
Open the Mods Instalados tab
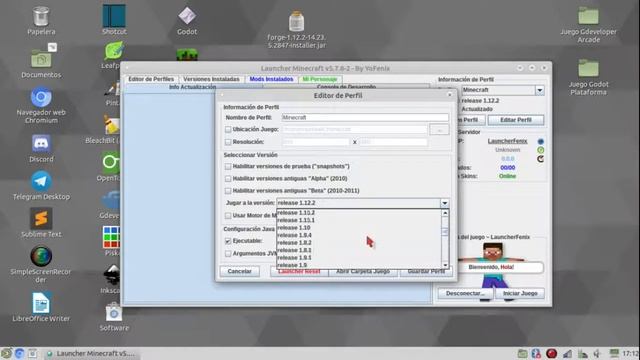pyautogui.click(x=271, y=79)
